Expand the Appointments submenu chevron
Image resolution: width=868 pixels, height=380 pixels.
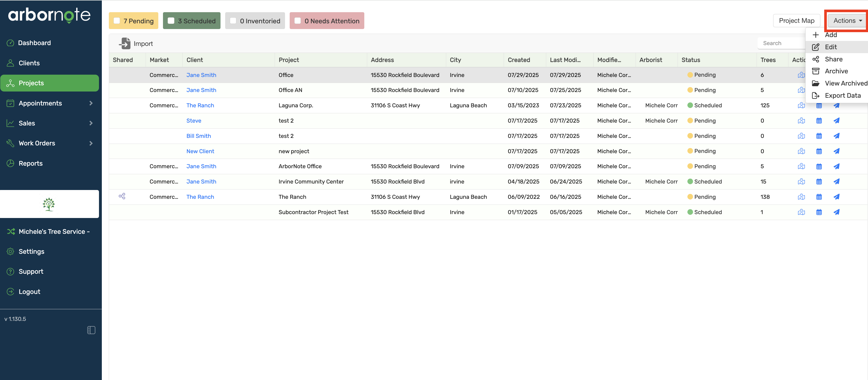tap(91, 103)
